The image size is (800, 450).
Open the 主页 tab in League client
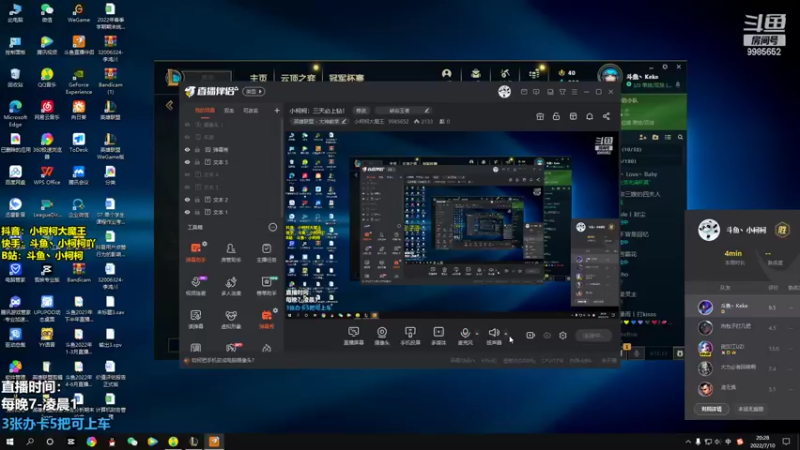pyautogui.click(x=259, y=78)
